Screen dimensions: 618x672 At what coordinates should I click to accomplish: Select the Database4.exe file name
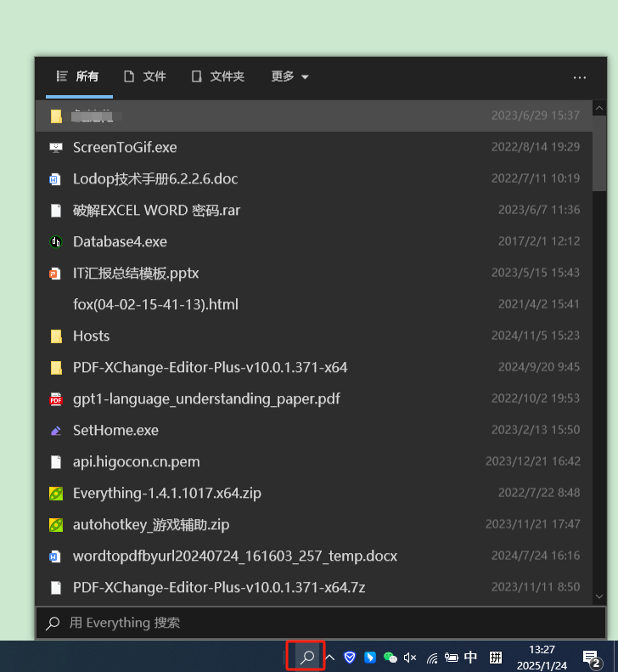(x=120, y=242)
